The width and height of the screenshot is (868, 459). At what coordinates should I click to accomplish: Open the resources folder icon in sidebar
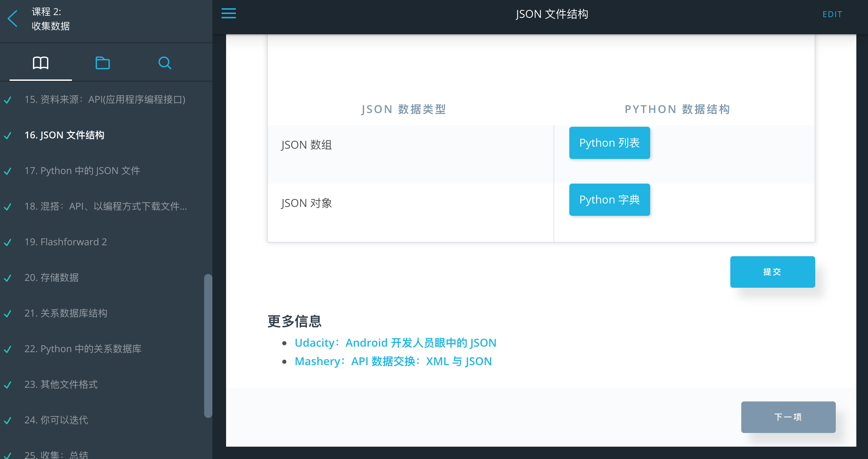pos(103,63)
